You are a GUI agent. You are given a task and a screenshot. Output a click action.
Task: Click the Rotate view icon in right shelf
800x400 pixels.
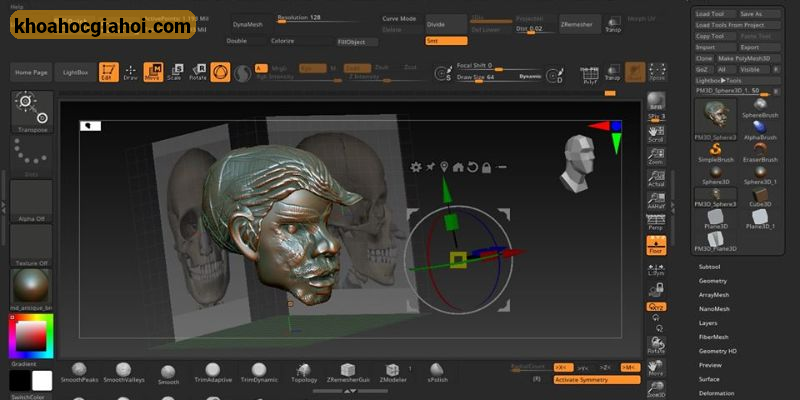click(656, 345)
